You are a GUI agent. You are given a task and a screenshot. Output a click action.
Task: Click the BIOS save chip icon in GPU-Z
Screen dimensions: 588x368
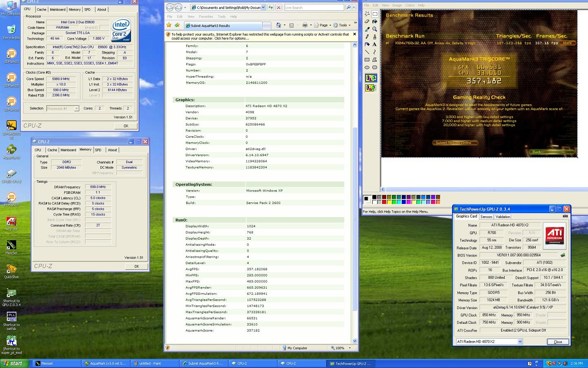[563, 255]
